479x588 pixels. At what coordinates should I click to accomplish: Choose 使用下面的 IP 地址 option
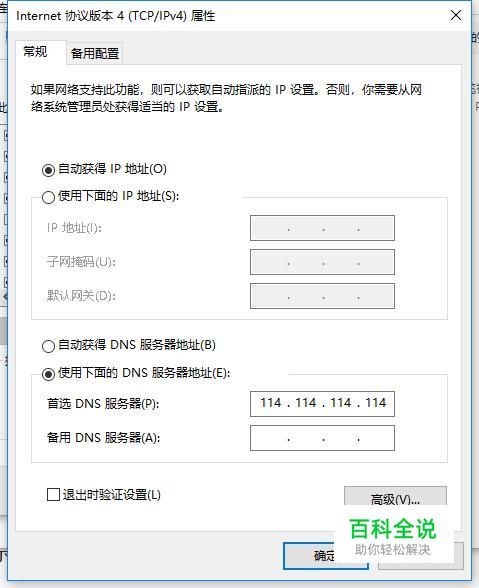coord(48,197)
